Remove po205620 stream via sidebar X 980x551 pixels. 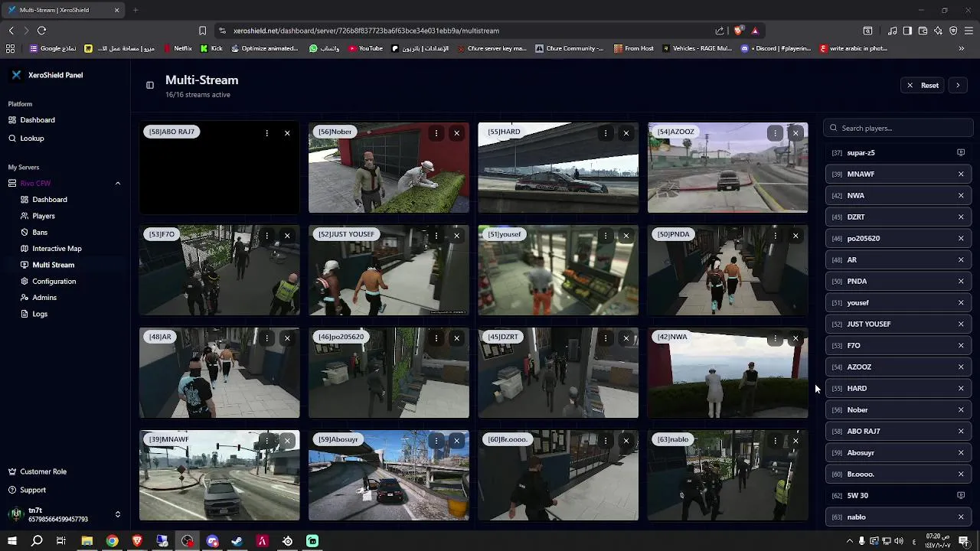tap(961, 238)
